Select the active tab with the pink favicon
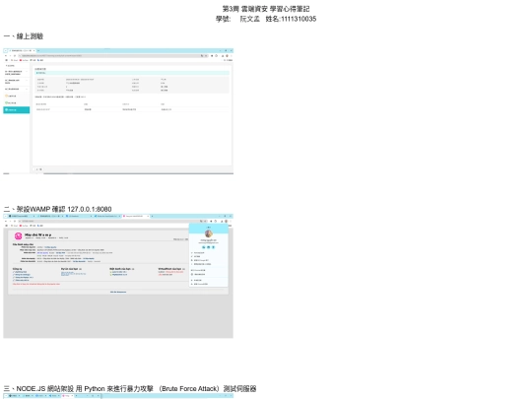 pyautogui.click(x=136, y=216)
